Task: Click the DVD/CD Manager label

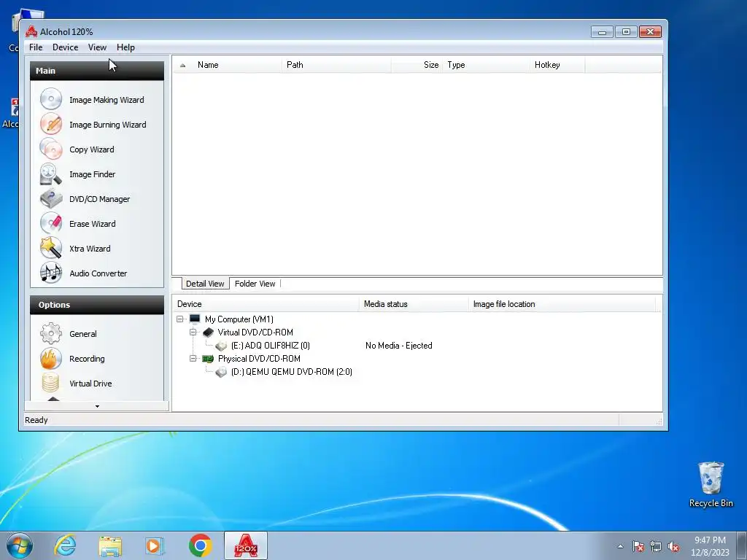Action: (99, 199)
